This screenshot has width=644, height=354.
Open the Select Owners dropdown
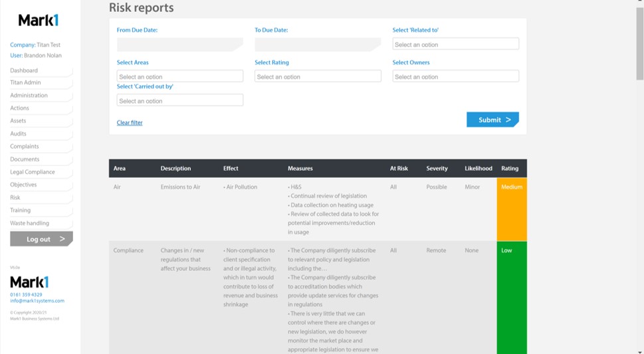455,76
